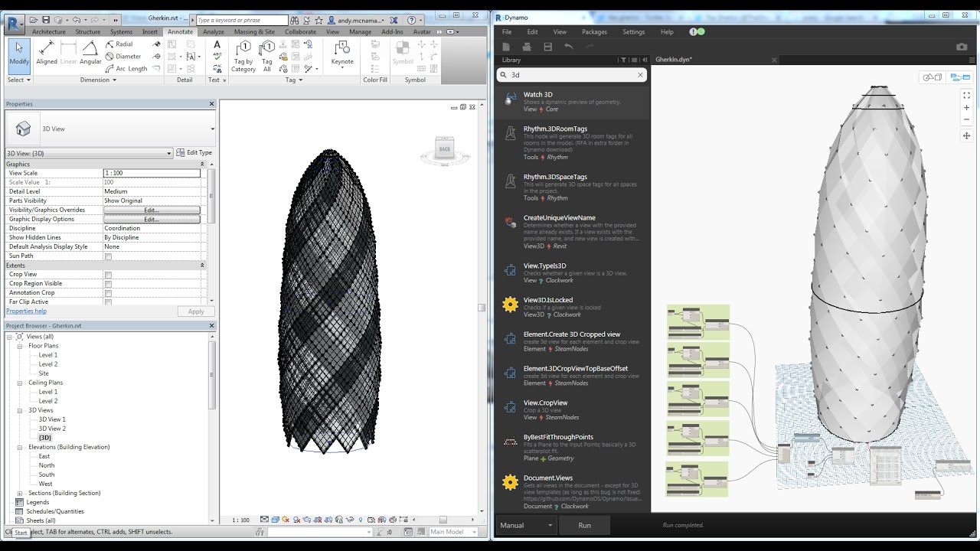Switch Dynamo to geometry background preview

(933, 77)
